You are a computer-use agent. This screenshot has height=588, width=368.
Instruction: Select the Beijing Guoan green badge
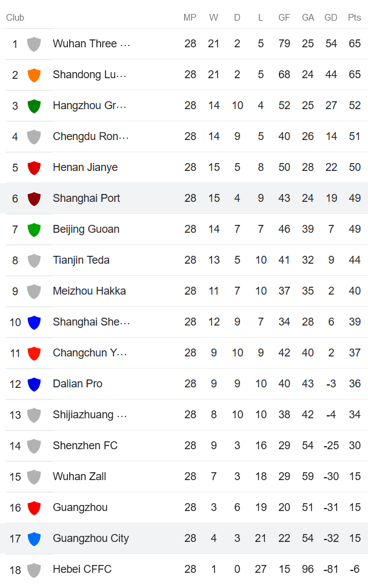coord(34,229)
